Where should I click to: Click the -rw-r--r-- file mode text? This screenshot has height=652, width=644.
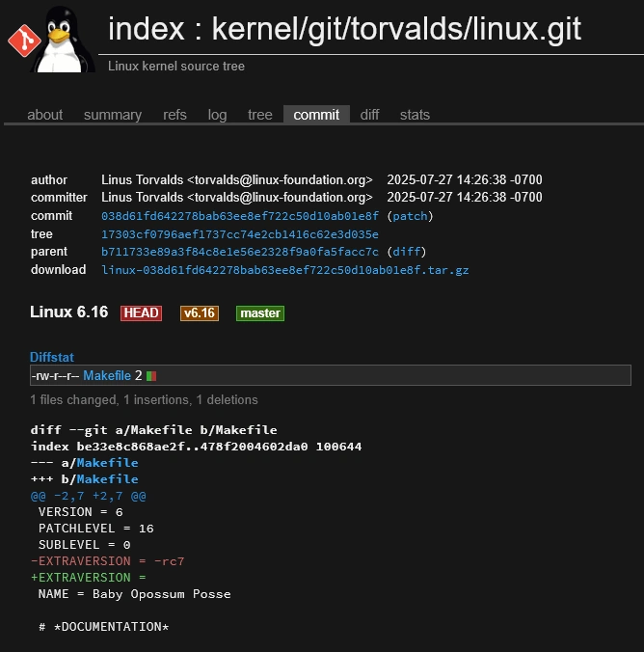pyautogui.click(x=55, y=376)
